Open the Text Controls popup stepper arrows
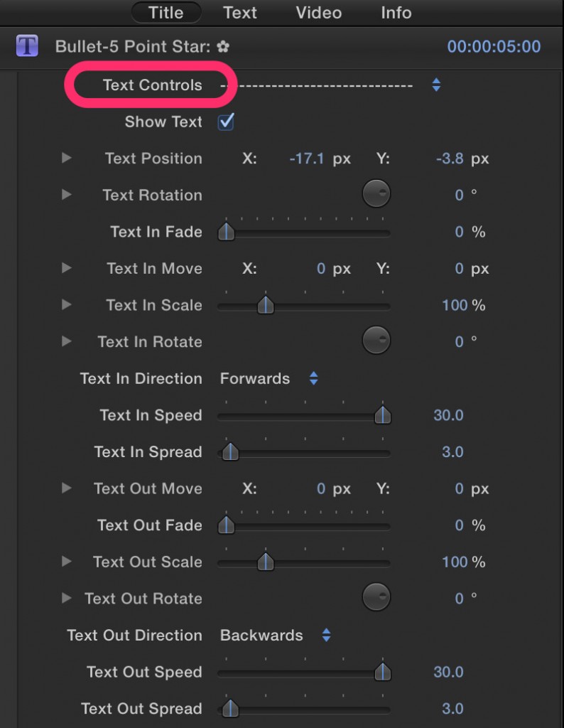This screenshot has height=728, width=564. pyautogui.click(x=436, y=85)
